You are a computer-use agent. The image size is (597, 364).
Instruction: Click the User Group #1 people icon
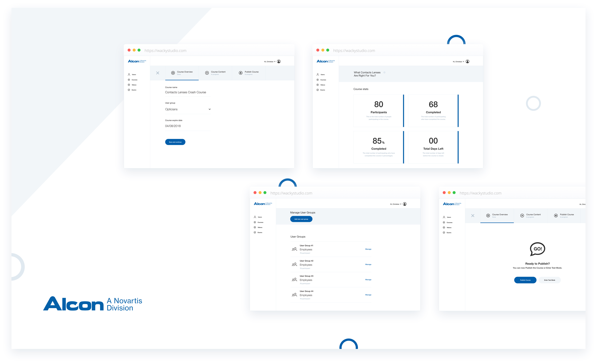pyautogui.click(x=294, y=249)
